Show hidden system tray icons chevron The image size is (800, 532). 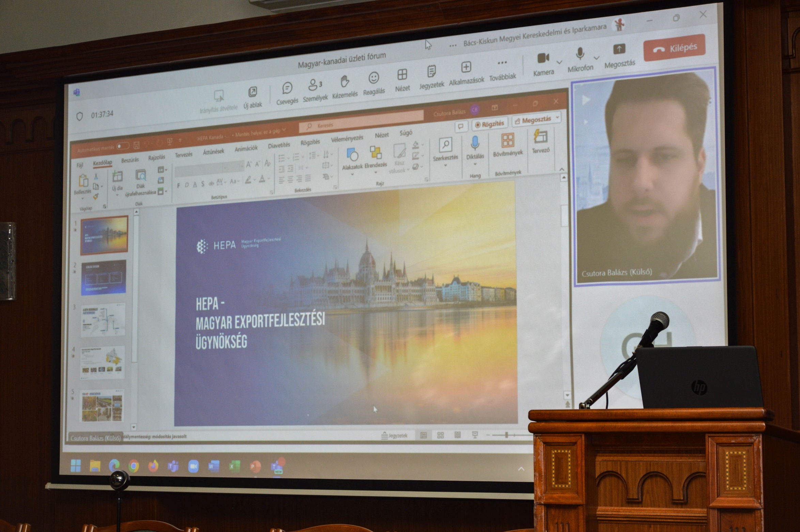521,469
